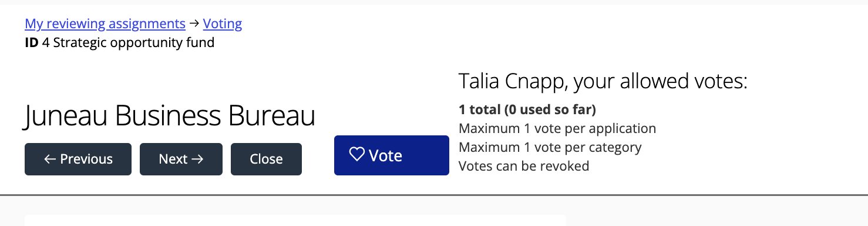This screenshot has height=226, width=868.
Task: Click the white content card below header
Action: coord(295,220)
